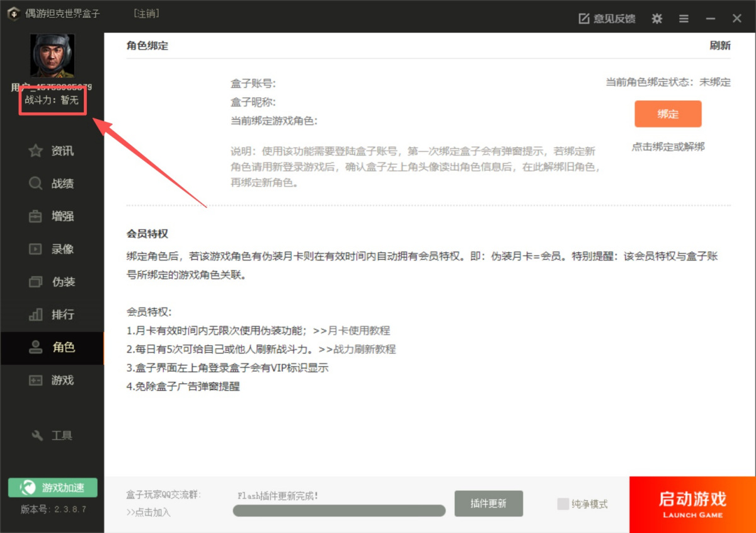Open the settings gear in title bar
756x533 pixels.
pyautogui.click(x=657, y=18)
